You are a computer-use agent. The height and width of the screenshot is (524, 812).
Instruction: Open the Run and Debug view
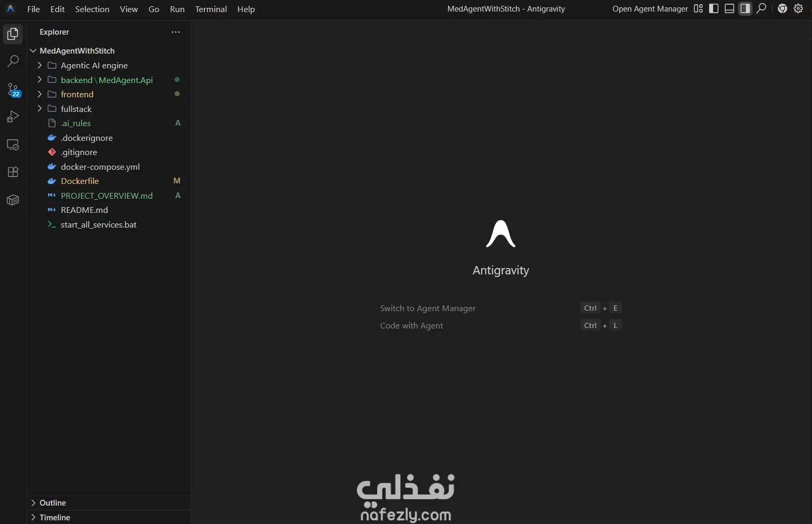coord(13,117)
